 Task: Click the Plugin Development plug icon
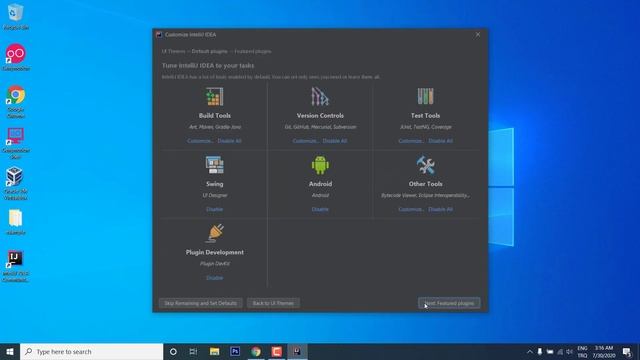215,233
